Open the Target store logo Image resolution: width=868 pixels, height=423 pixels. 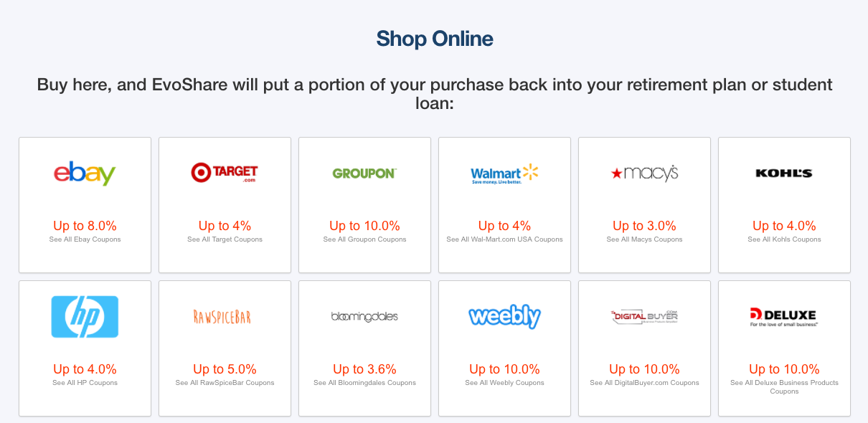tap(225, 173)
